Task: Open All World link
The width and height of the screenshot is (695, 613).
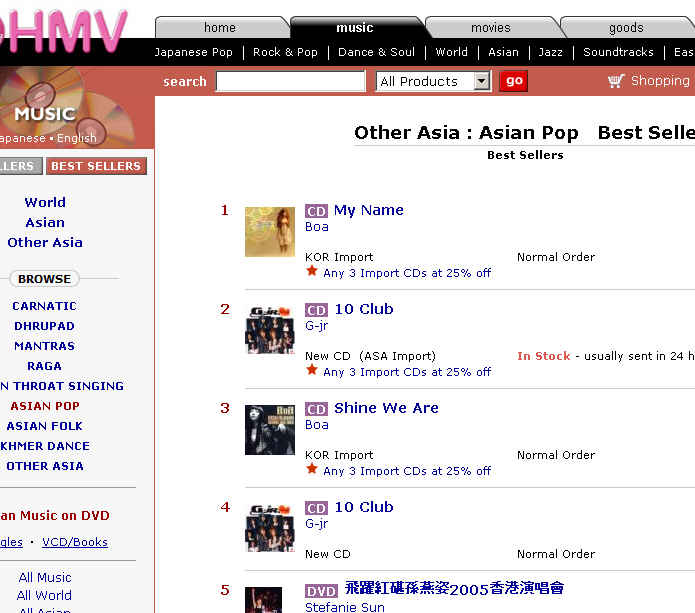Action: tap(44, 595)
